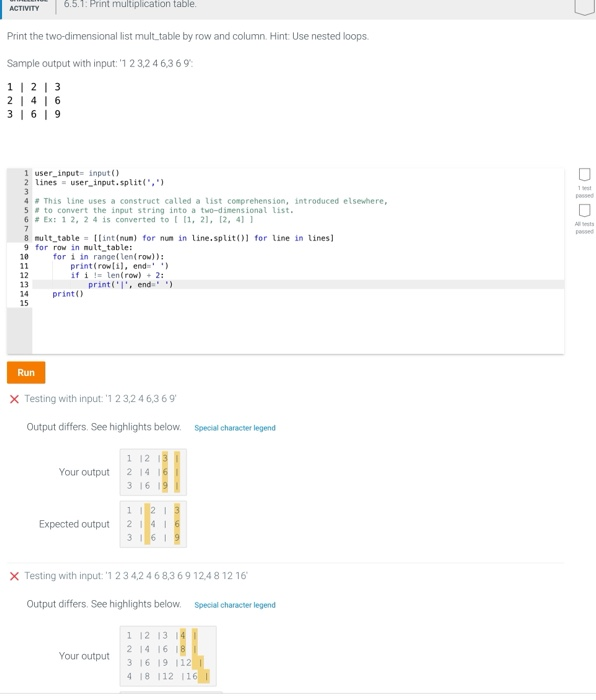Click the red X beside second test input

click(x=14, y=576)
